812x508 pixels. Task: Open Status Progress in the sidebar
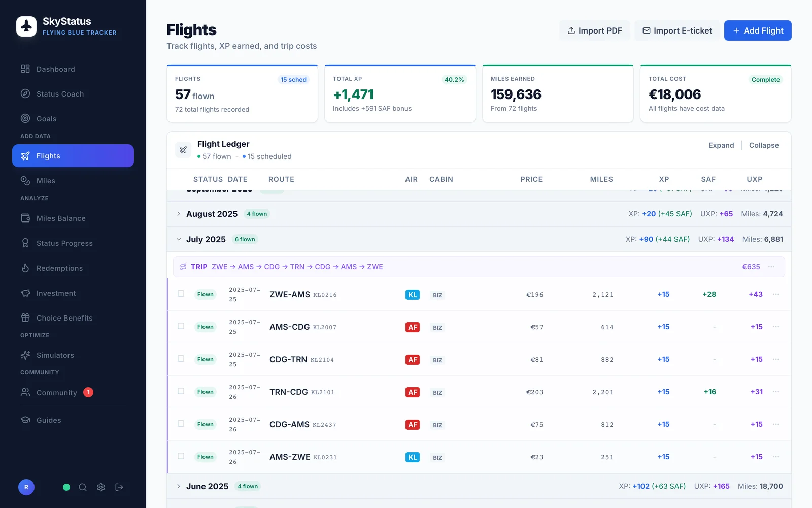73,243
